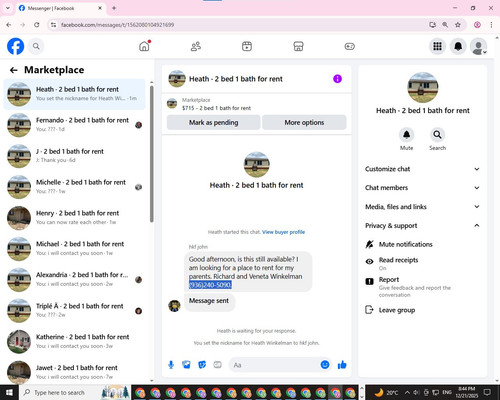Click the $715 Marketplace listing header
Viewport: 500px width, 400px height.
click(x=256, y=104)
